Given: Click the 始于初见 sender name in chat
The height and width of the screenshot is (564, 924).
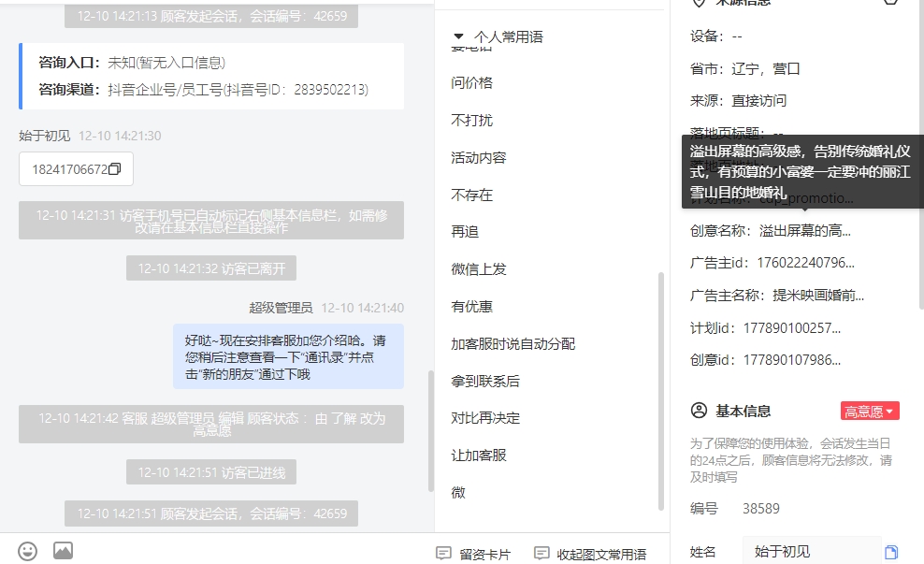Looking at the screenshot, I should (x=44, y=136).
